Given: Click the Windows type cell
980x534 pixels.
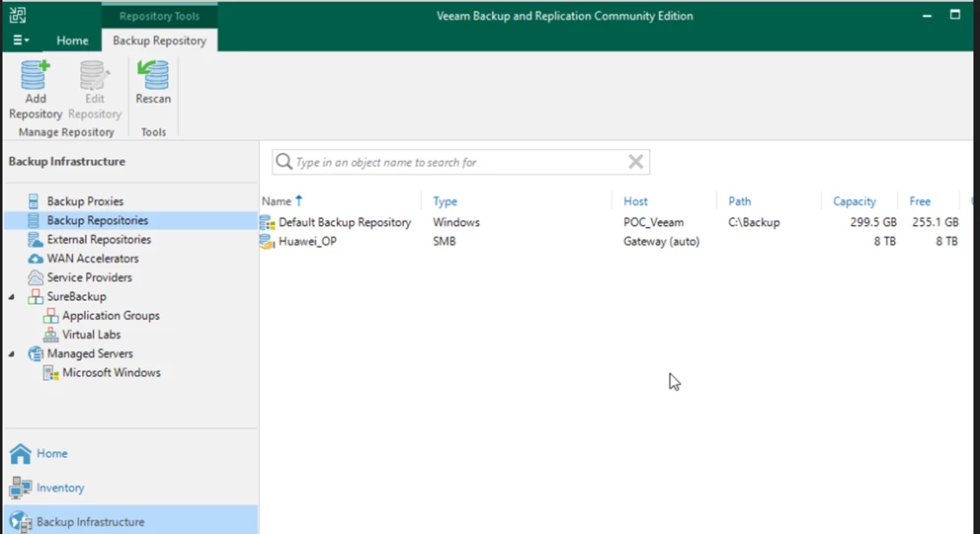Looking at the screenshot, I should (456, 222).
